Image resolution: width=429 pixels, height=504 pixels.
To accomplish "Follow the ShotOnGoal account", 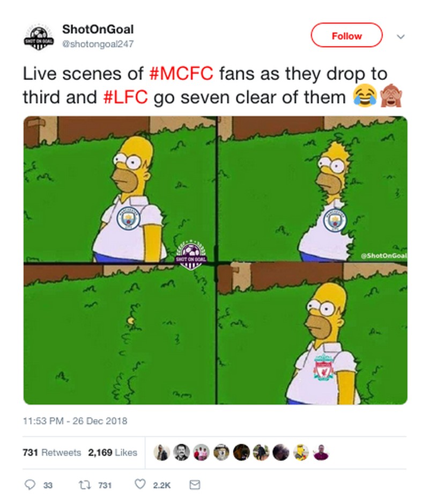I will (346, 36).
